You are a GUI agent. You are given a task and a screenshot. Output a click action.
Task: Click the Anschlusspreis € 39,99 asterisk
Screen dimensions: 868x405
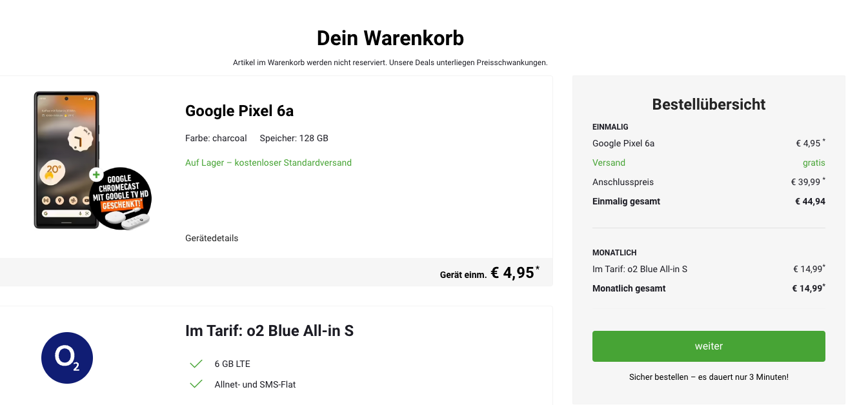(823, 179)
